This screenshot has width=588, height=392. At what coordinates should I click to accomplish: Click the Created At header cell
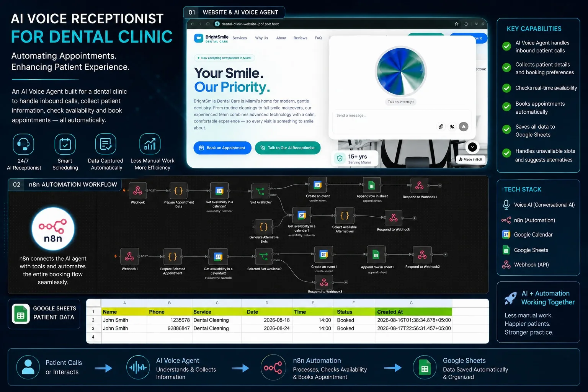pos(414,312)
